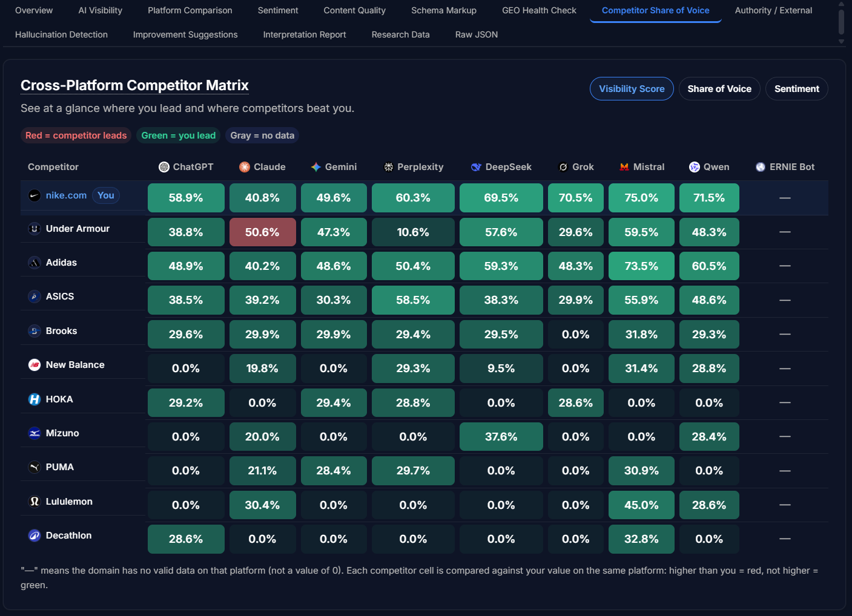The width and height of the screenshot is (852, 616).
Task: Click the Perplexity logo icon
Action: tap(389, 167)
